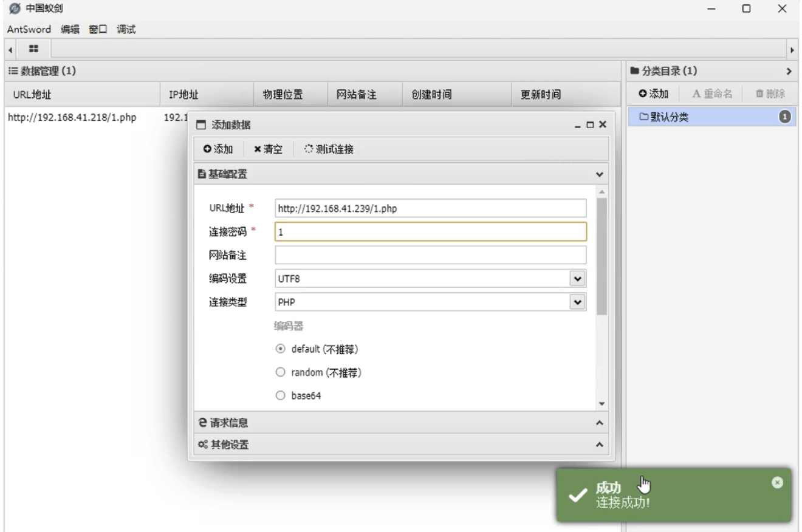Image resolution: width=802 pixels, height=532 pixels.
Task: Collapse the 基础配置 section
Action: (600, 175)
